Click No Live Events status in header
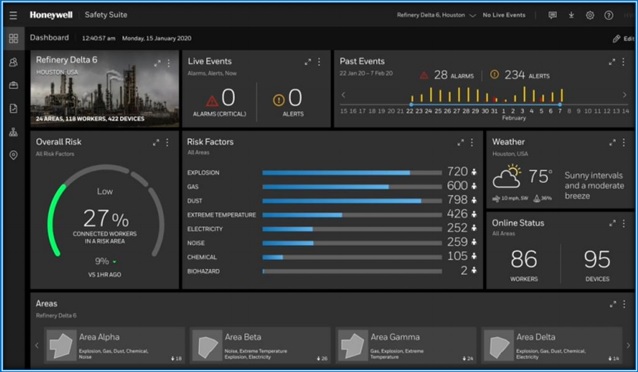This screenshot has width=638, height=372. pyautogui.click(x=504, y=15)
